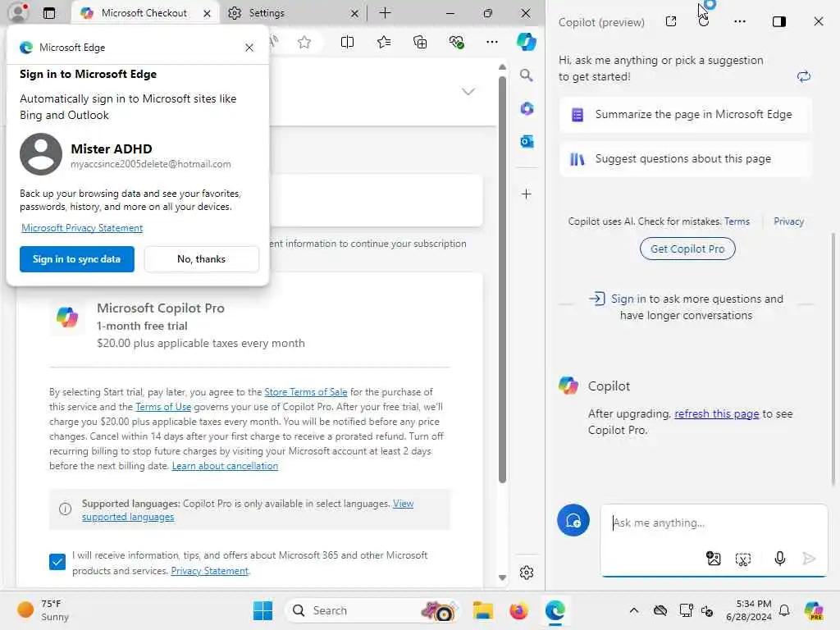Open notifications bell in taskbar

point(784,610)
